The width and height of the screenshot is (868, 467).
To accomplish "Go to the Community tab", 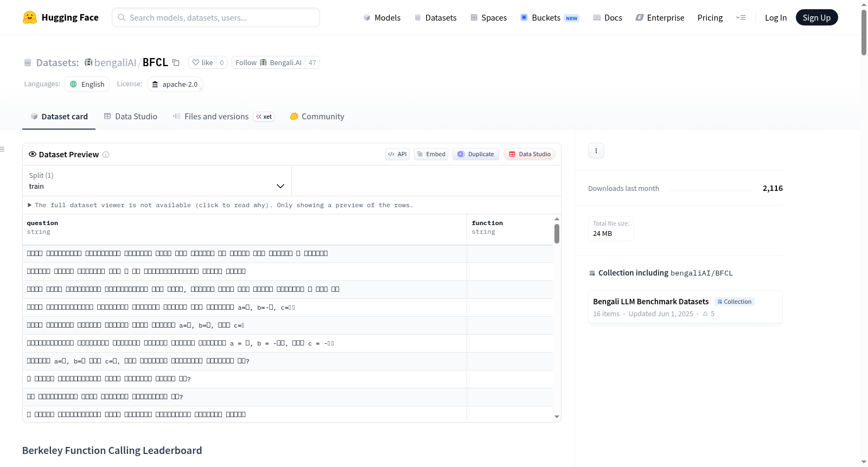I will tap(317, 117).
